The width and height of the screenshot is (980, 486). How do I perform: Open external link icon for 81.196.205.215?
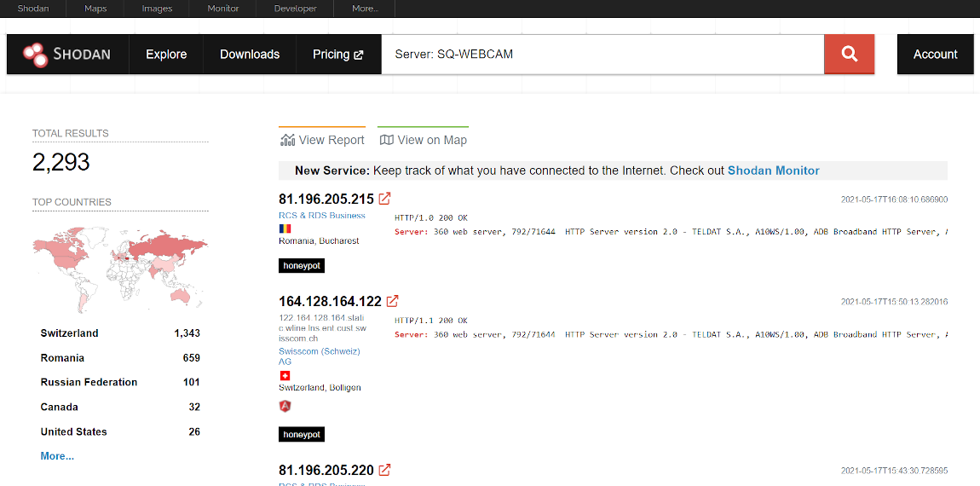coord(385,199)
